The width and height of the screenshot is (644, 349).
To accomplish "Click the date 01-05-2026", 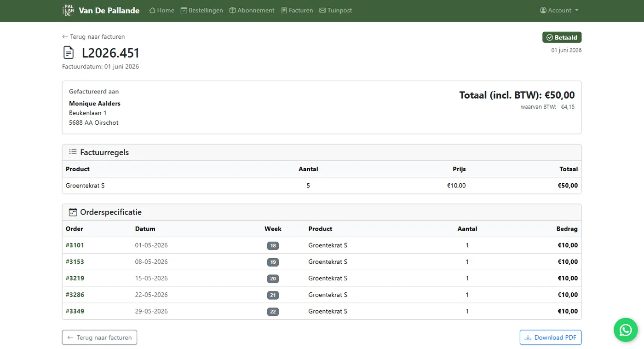I will (x=151, y=245).
